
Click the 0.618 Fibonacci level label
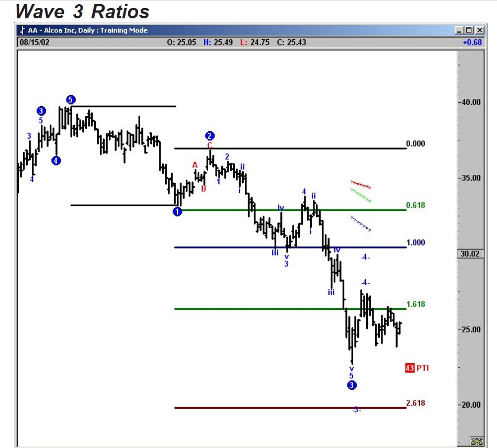tap(415, 205)
